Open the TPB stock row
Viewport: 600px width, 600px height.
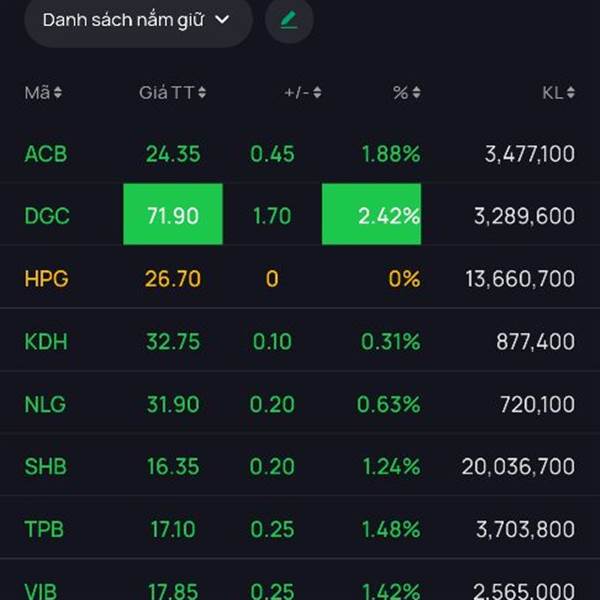(x=45, y=529)
